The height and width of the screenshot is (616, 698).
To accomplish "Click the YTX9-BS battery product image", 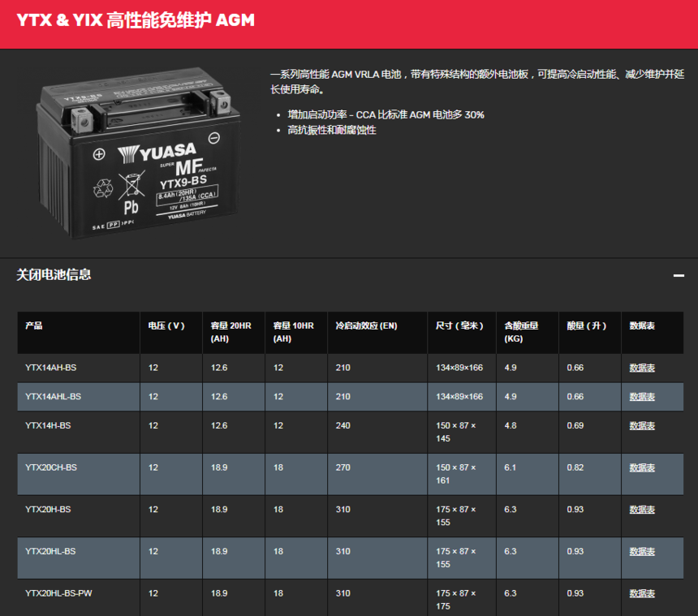I will (138, 153).
